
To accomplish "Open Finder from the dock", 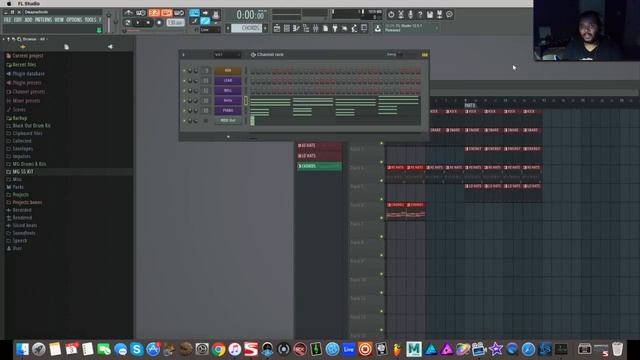I will pyautogui.click(x=22, y=349).
